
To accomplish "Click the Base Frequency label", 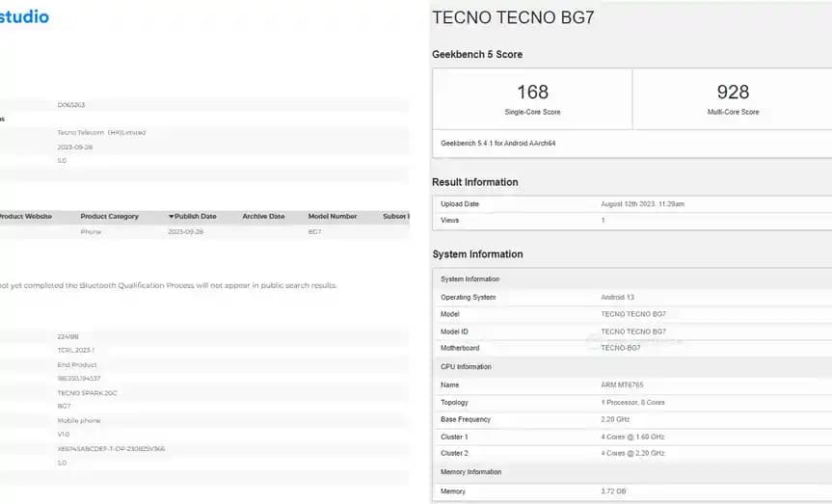I will click(466, 419).
